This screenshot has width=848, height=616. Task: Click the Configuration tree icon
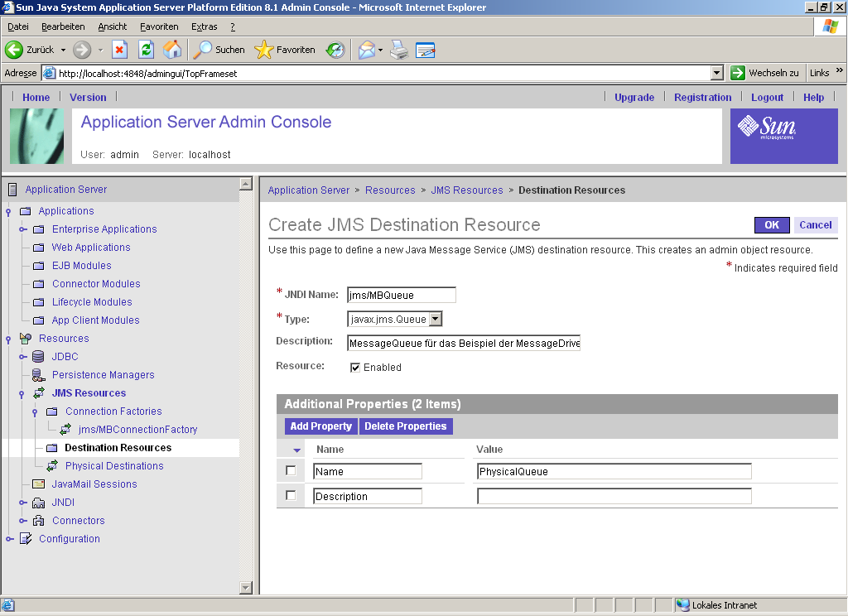(x=26, y=539)
